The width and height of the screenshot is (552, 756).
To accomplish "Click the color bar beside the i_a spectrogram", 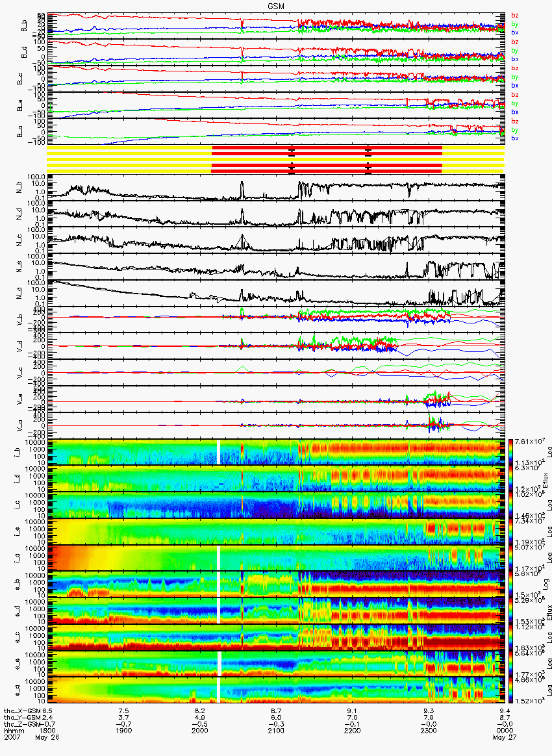I will point(510,559).
